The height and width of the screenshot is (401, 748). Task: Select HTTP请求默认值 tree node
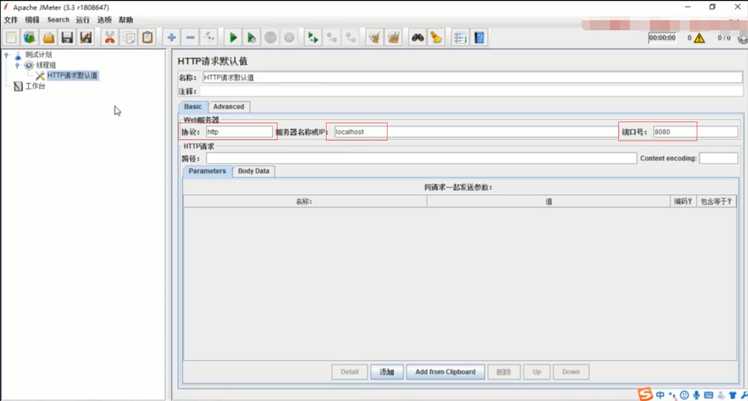click(73, 75)
